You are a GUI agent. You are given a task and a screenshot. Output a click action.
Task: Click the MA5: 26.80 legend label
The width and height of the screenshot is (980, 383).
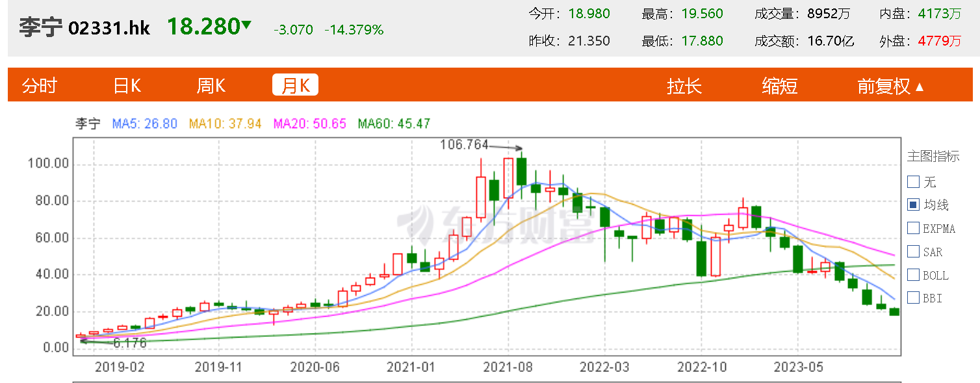[x=145, y=124]
